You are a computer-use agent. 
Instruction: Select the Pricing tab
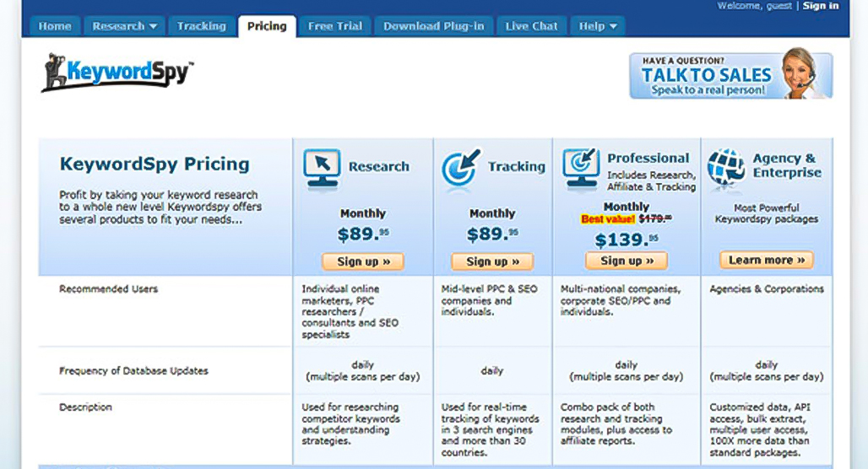267,26
